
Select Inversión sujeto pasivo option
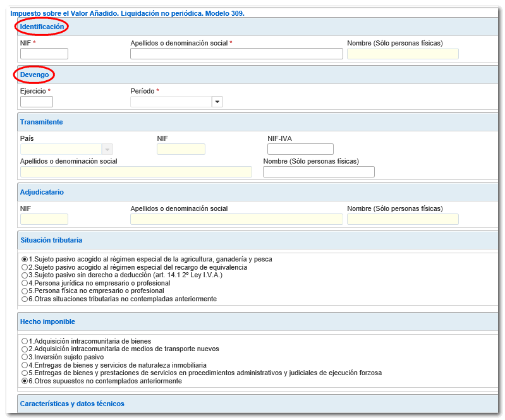point(25,357)
